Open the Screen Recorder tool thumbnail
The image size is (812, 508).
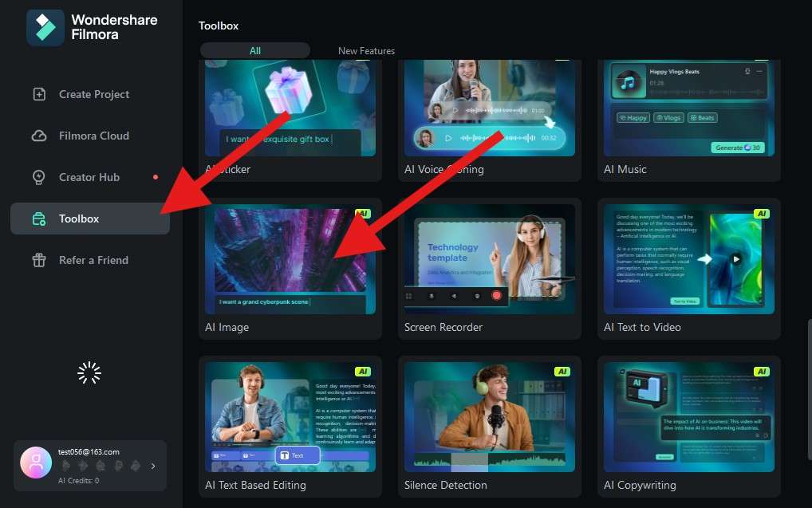(x=490, y=259)
